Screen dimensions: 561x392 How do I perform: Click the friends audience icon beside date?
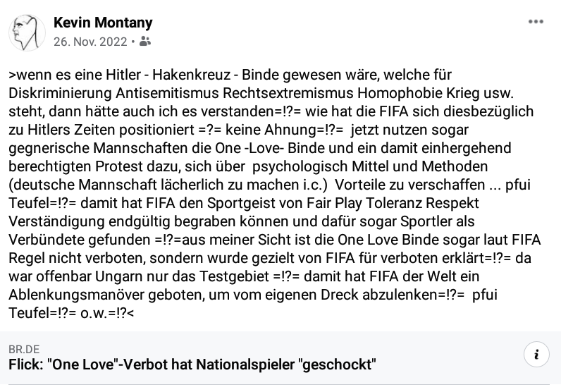click(x=145, y=42)
